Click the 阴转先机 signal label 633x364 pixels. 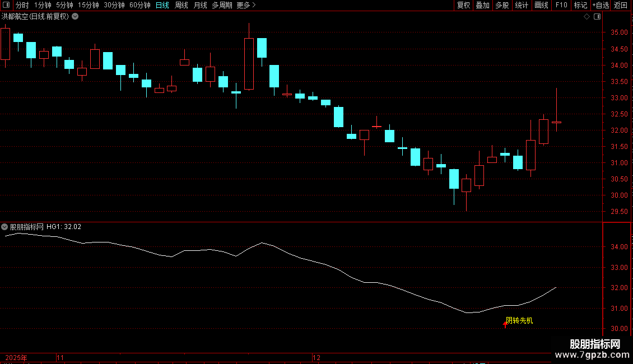coord(519,320)
